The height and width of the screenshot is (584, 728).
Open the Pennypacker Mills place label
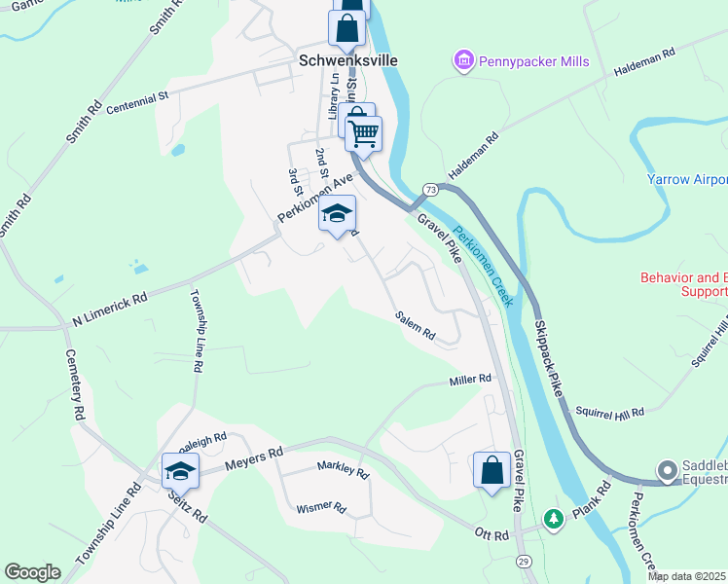tap(534, 61)
